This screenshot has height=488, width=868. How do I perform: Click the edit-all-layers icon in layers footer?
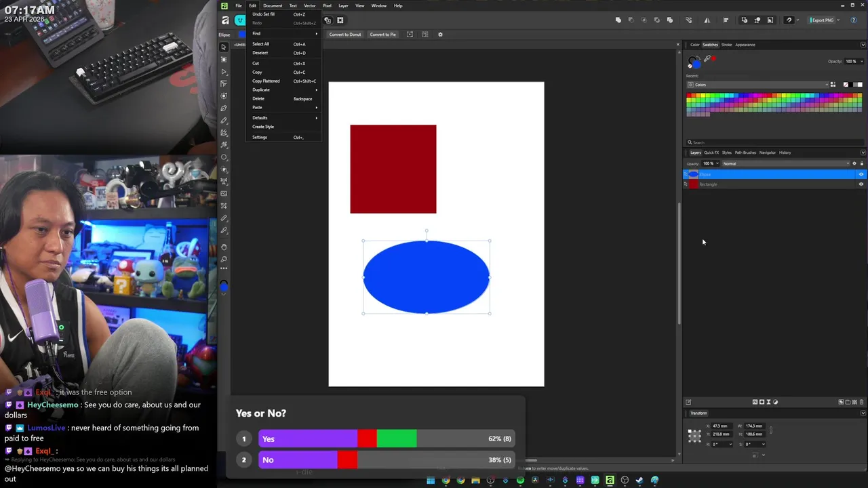click(688, 402)
